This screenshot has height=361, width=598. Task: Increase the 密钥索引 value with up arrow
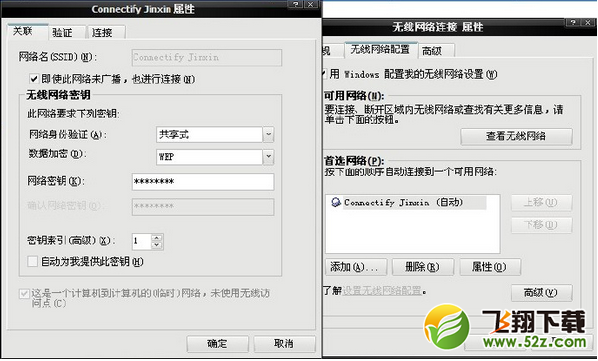tap(157, 238)
